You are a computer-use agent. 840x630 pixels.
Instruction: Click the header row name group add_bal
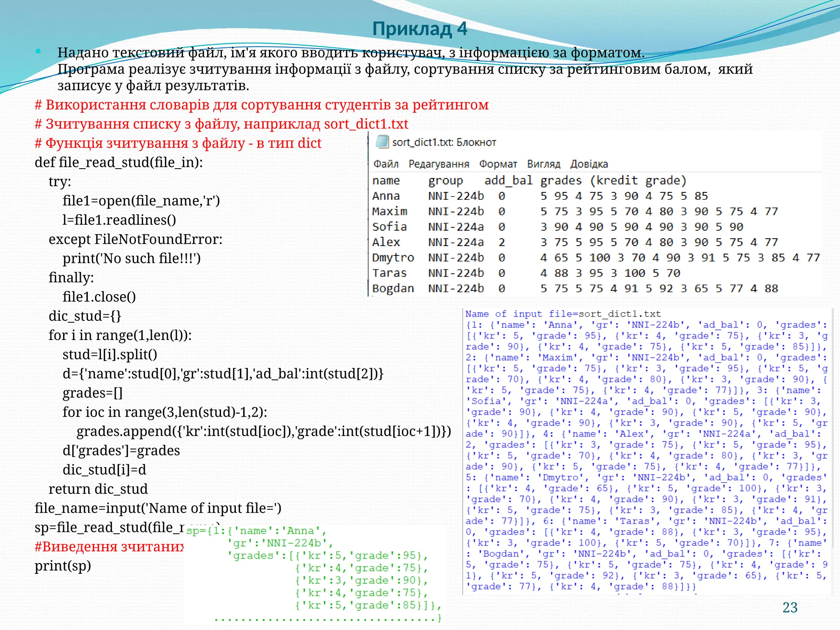coord(529,180)
